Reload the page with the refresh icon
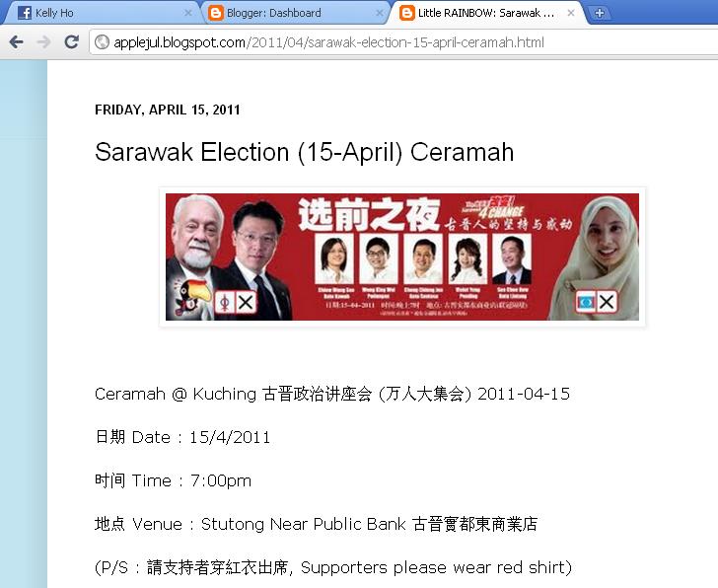Screen dimensions: 718x588 [x=71, y=42]
